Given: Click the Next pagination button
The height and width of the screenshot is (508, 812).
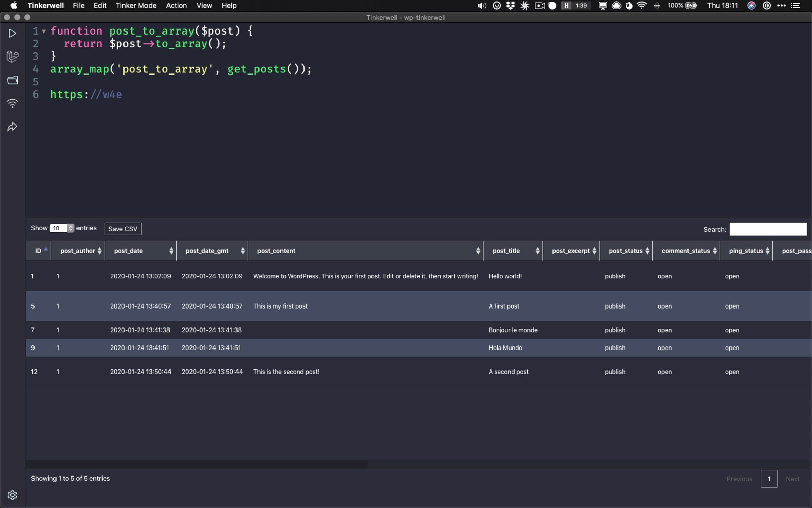Looking at the screenshot, I should [793, 479].
